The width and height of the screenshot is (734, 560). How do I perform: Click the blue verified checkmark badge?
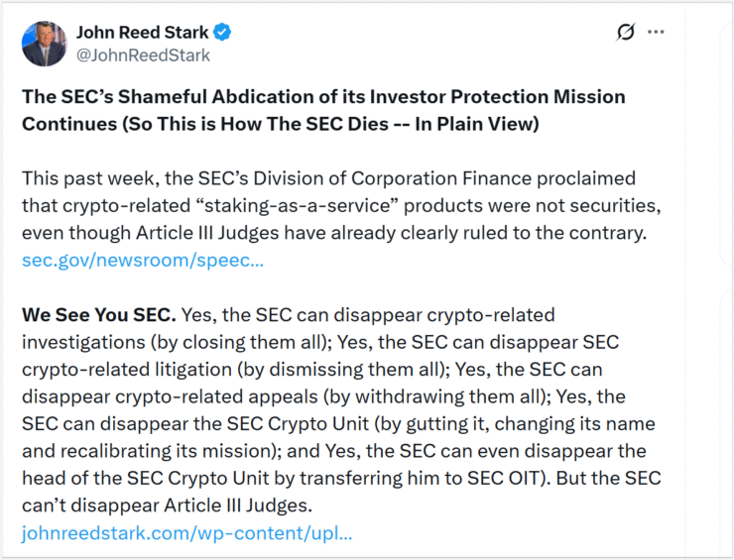[222, 32]
